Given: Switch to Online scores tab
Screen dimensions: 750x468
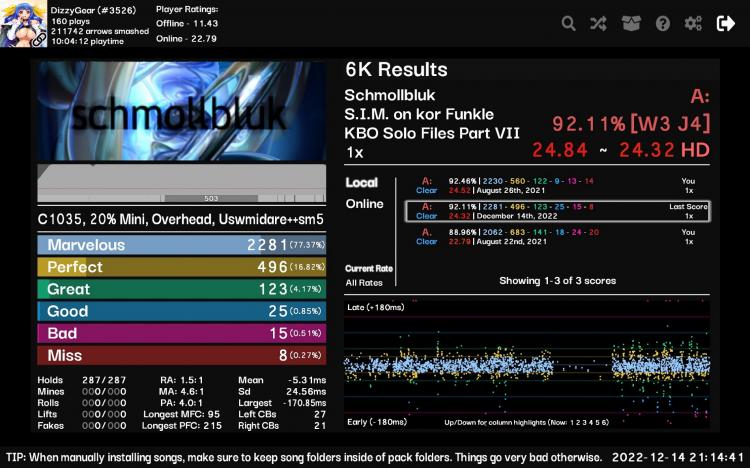Looking at the screenshot, I should coord(364,204).
